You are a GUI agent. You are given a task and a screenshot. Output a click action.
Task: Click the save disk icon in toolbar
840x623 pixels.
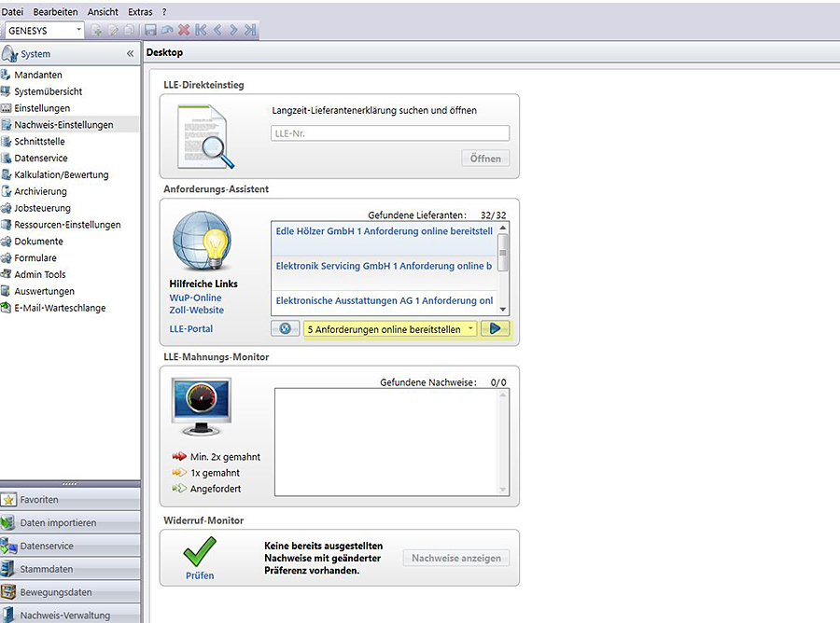(x=151, y=30)
